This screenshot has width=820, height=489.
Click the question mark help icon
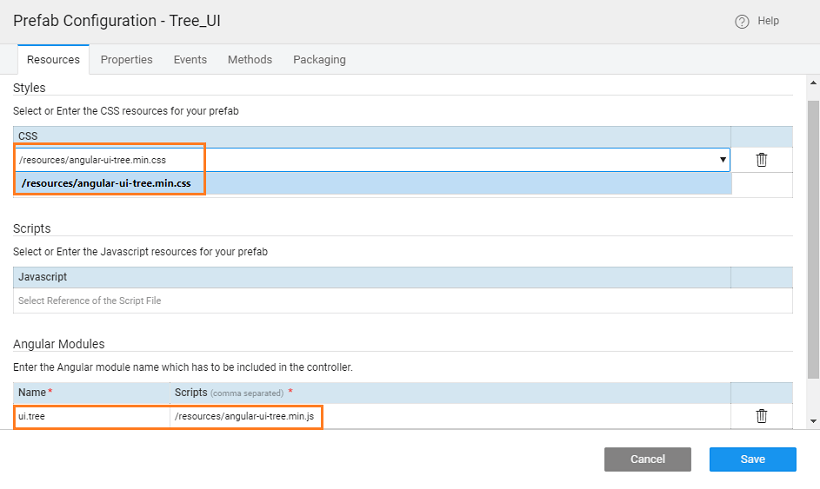tap(742, 21)
